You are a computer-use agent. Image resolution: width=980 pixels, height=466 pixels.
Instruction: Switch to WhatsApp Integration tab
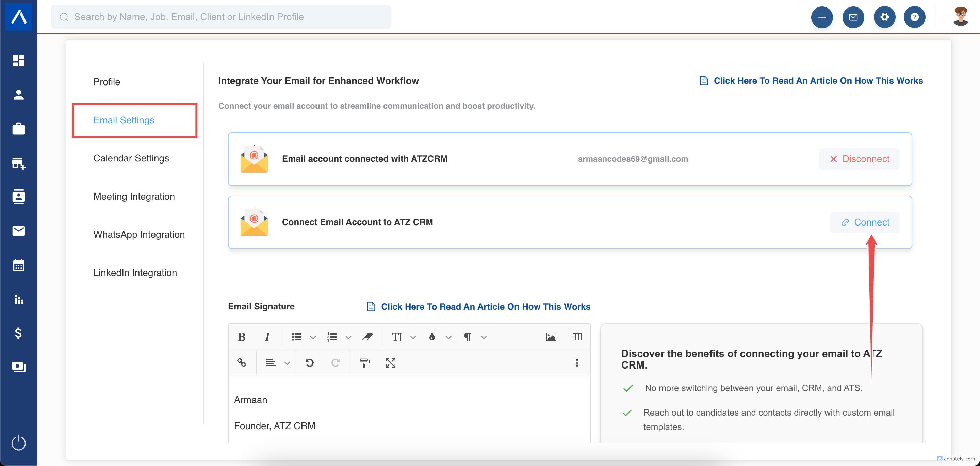pos(139,234)
